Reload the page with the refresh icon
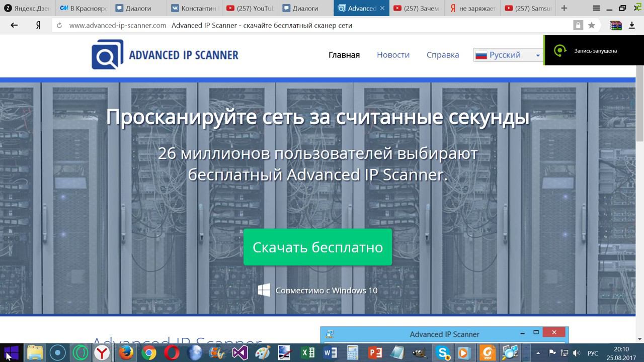Viewport: 644px width, 362px height. click(x=59, y=25)
